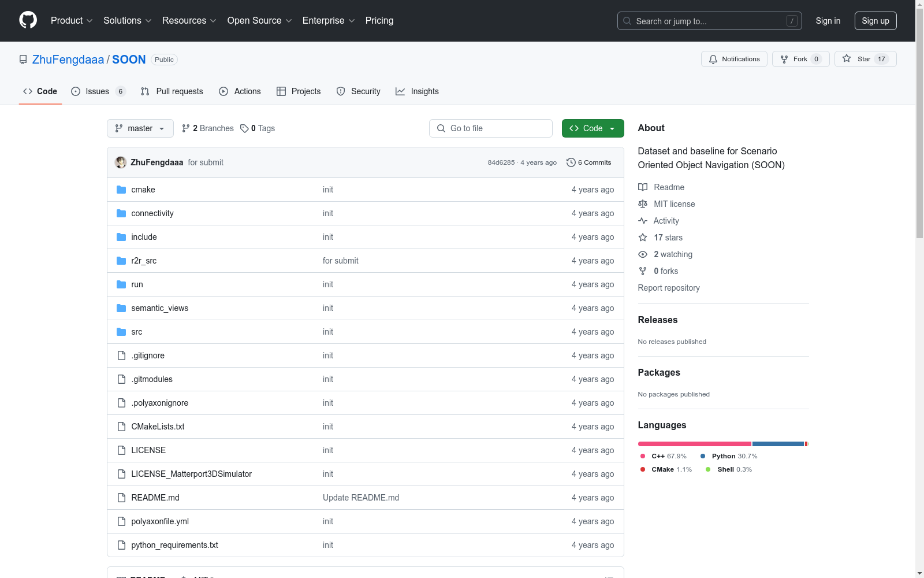Expand the Product menu
The image size is (924, 578).
click(x=72, y=21)
